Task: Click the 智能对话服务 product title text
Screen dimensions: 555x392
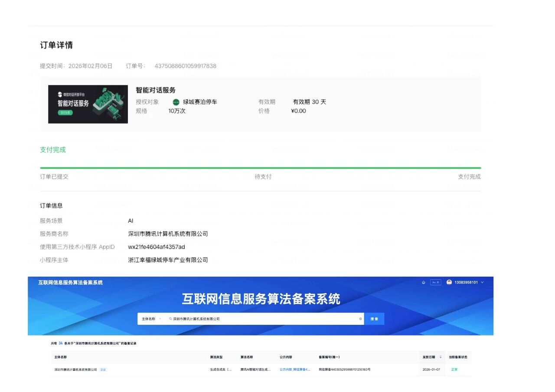Action: pos(156,90)
